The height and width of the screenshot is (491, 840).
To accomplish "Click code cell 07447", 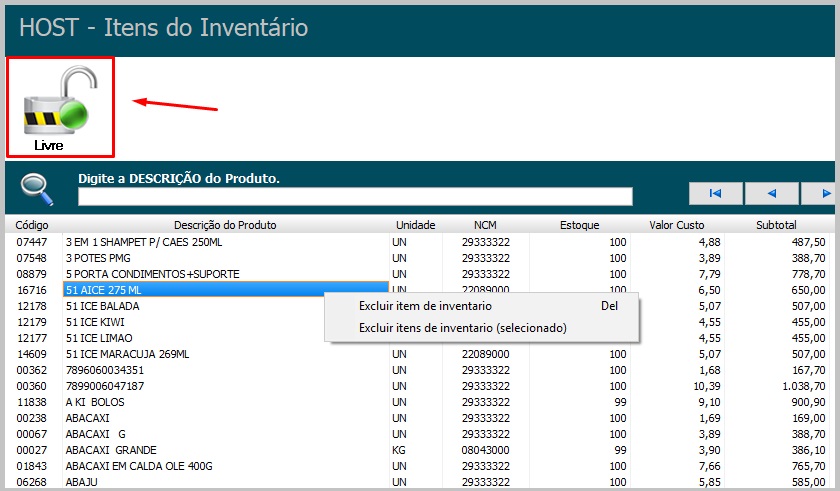I will (x=32, y=242).
